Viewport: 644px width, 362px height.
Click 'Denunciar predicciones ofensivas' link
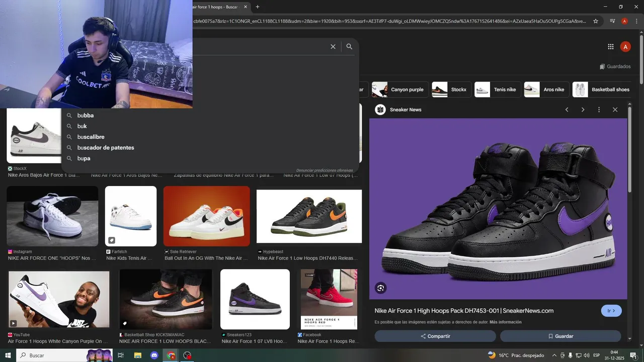(x=325, y=170)
